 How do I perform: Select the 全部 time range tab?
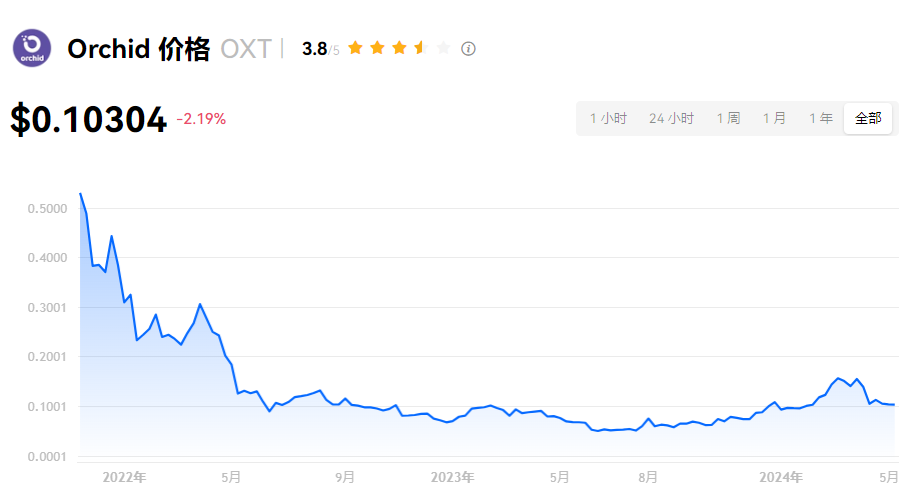coord(868,118)
